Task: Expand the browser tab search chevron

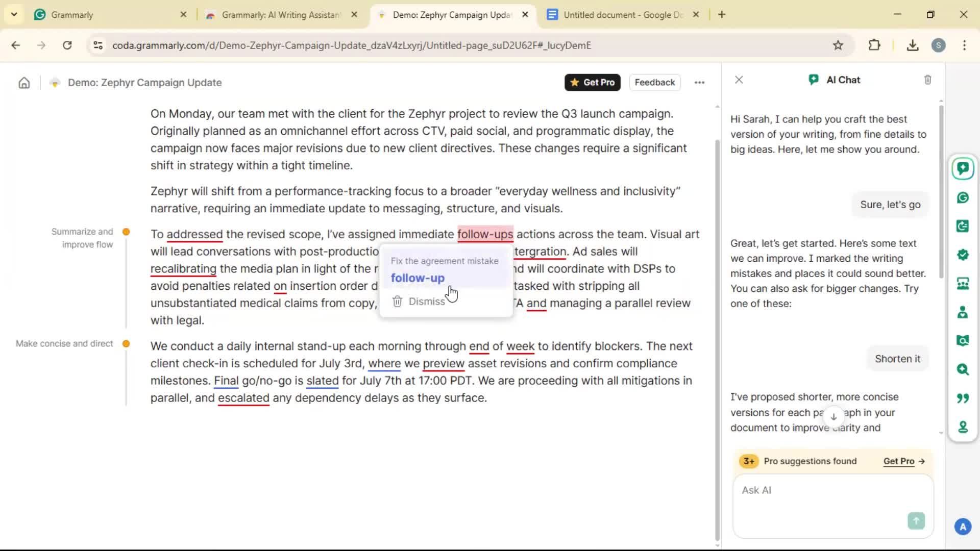Action: 14,15
